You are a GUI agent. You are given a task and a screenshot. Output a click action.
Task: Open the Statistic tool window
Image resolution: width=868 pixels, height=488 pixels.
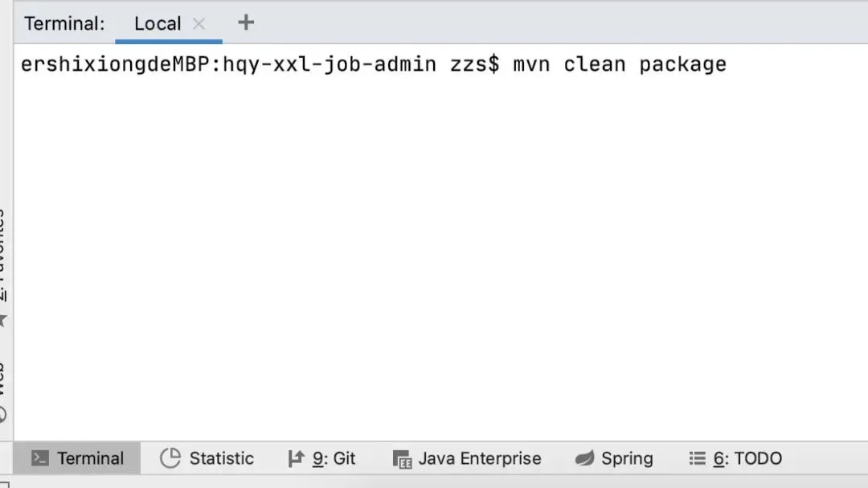tap(221, 458)
